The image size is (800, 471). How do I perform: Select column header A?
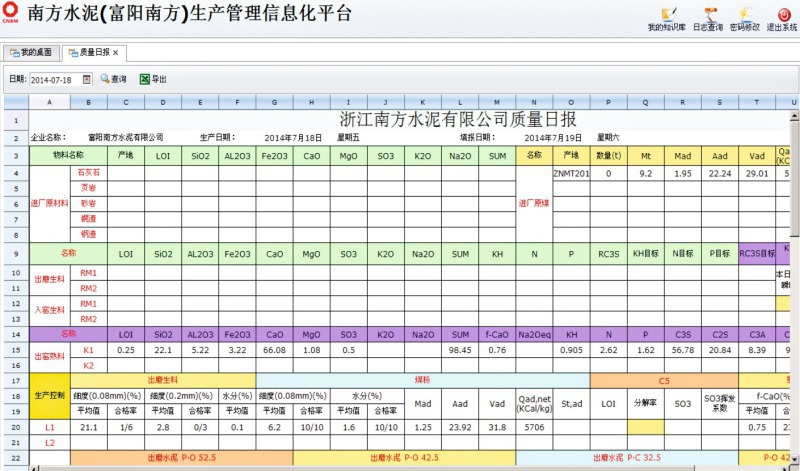point(50,102)
